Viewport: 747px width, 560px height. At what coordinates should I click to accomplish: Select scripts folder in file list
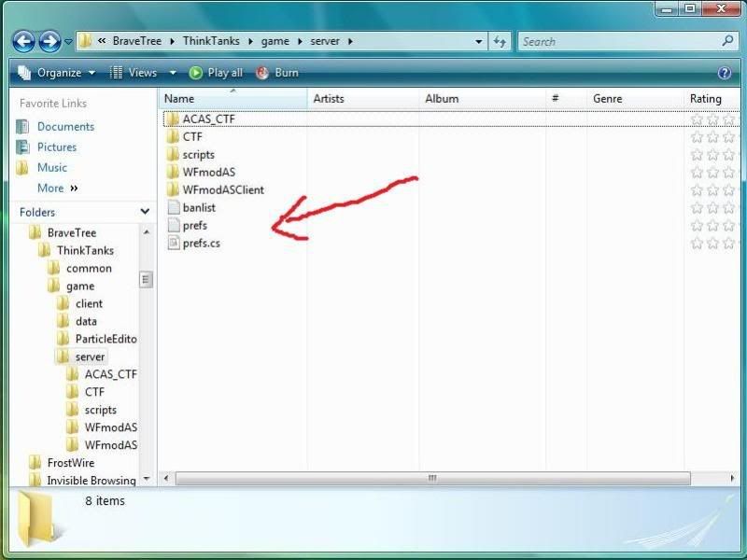point(198,155)
